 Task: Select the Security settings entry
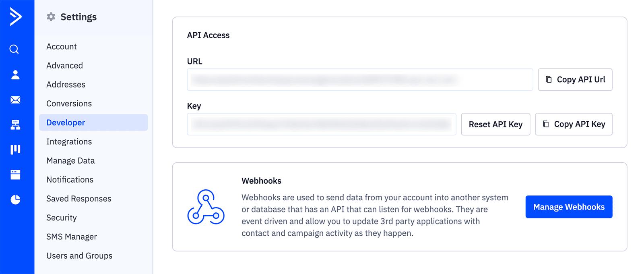coord(61,218)
